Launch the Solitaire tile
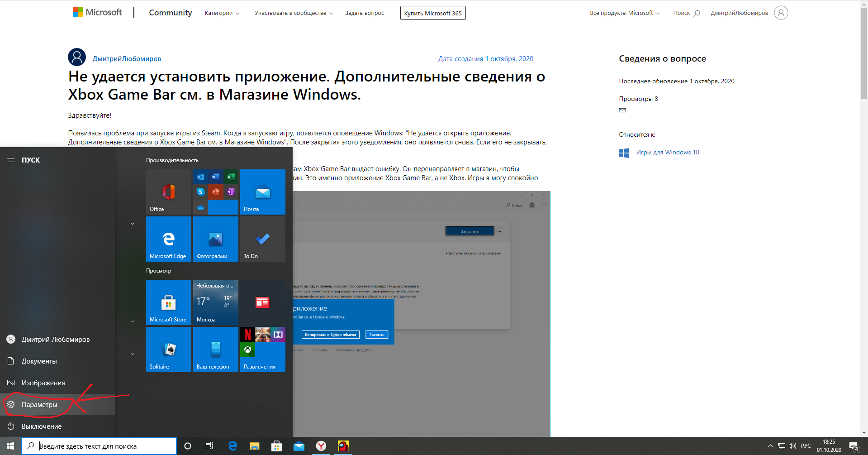Image resolution: width=868 pixels, height=455 pixels. (x=169, y=350)
